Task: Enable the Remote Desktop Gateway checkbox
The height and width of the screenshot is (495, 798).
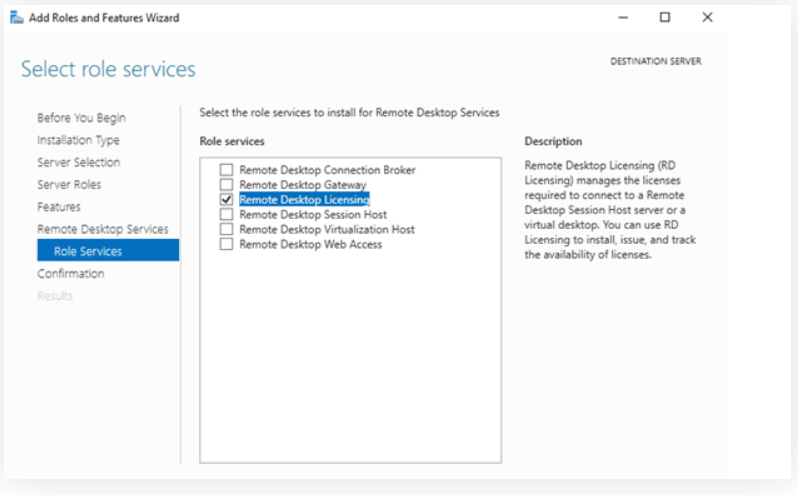Action: pyautogui.click(x=226, y=184)
